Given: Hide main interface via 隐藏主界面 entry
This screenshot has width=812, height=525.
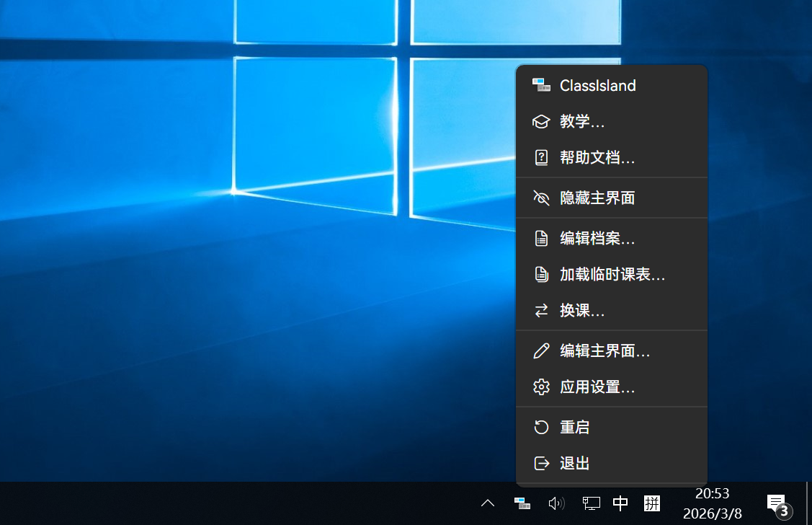Looking at the screenshot, I should coord(595,198).
